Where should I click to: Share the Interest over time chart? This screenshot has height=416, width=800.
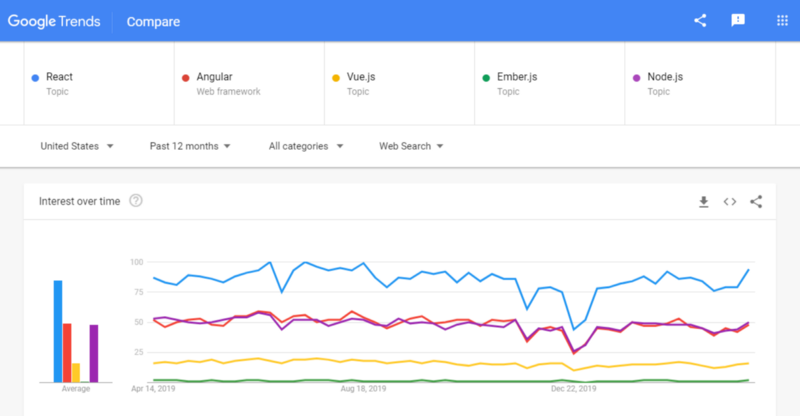point(756,202)
